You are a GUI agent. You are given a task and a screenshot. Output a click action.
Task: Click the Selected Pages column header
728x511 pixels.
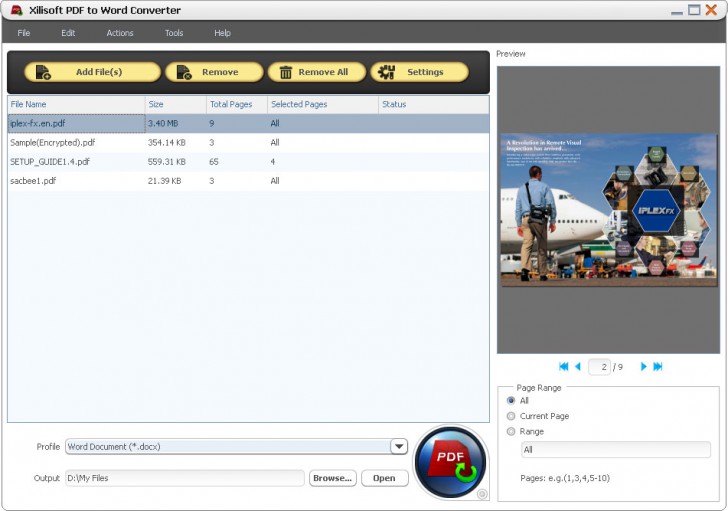click(323, 104)
